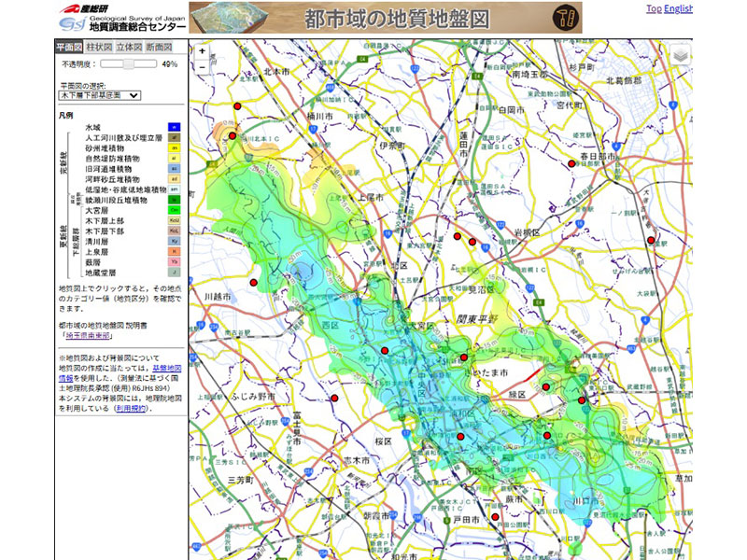Switch site language to English
This screenshot has width=747, height=560.
pos(679,9)
